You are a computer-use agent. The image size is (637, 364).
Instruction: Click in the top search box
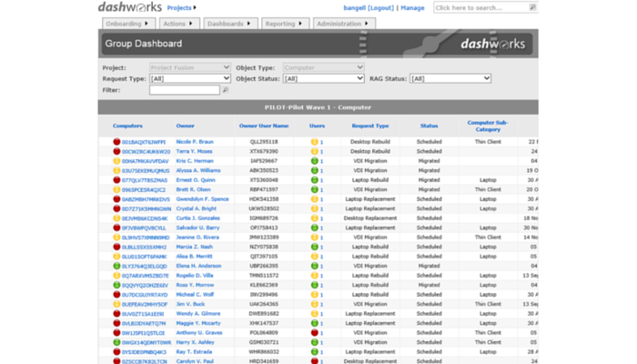click(481, 7)
